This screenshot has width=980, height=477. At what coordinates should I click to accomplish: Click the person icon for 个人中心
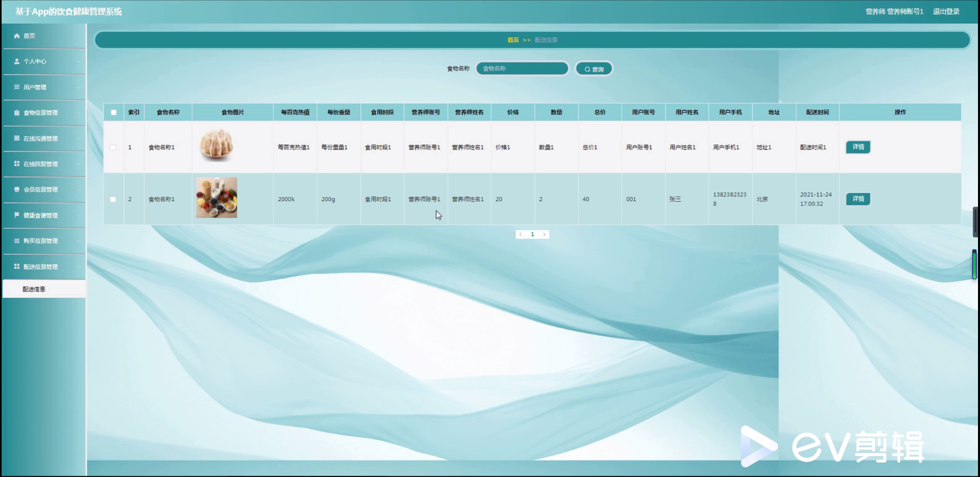coord(17,61)
